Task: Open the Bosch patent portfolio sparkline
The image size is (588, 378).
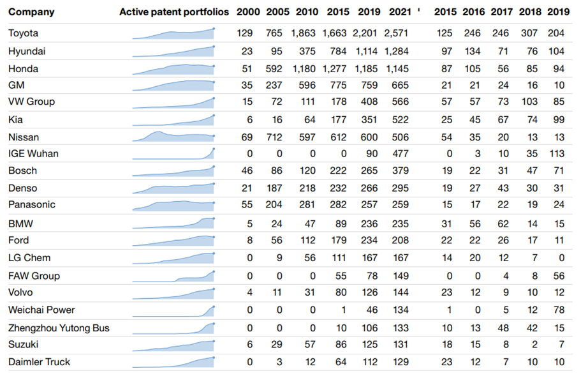Action: [173, 171]
